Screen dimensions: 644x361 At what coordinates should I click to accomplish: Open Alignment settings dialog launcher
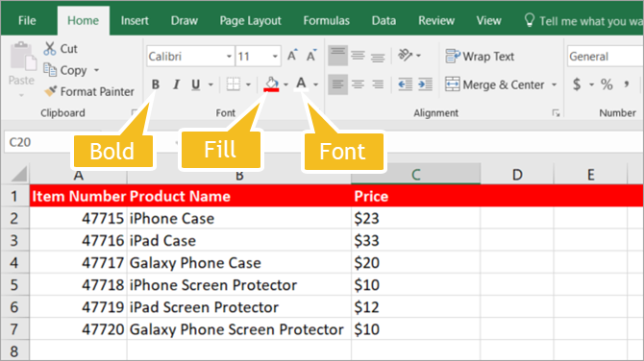click(x=557, y=113)
